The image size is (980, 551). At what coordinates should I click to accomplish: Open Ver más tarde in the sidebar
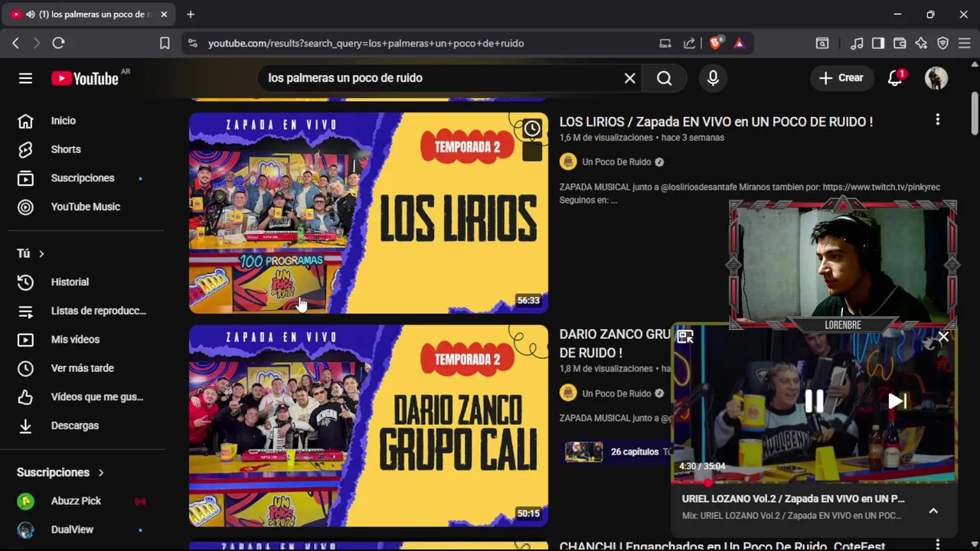point(83,368)
